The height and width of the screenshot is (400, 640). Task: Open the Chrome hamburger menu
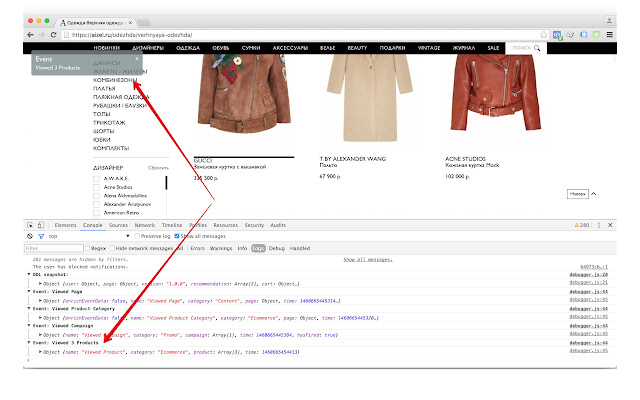tap(610, 34)
